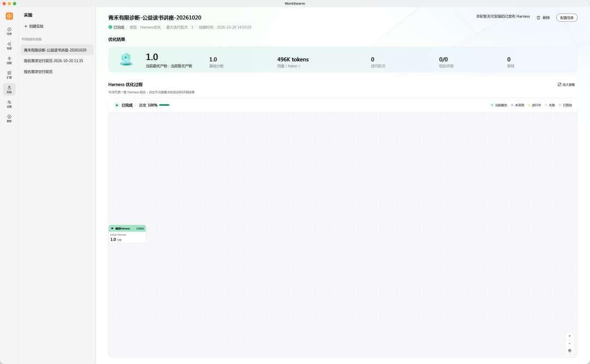Click the blue 未采用 legend dot
This screenshot has width=590, height=364.
(512, 105)
